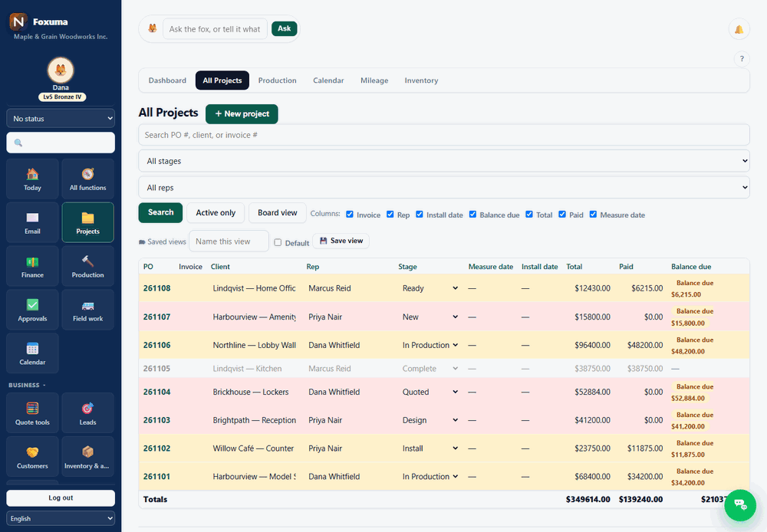The height and width of the screenshot is (532, 767).
Task: Switch to the Inventory tab
Action: (x=421, y=80)
